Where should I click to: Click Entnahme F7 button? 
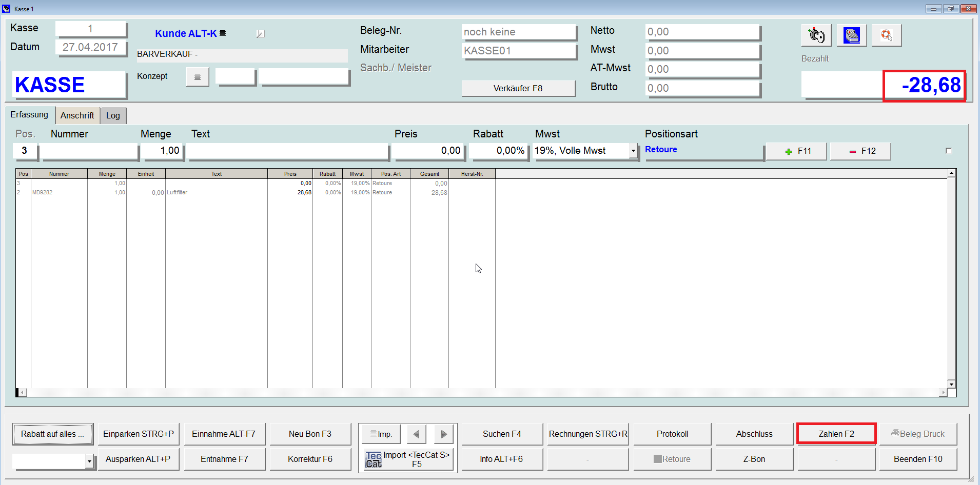pyautogui.click(x=224, y=459)
